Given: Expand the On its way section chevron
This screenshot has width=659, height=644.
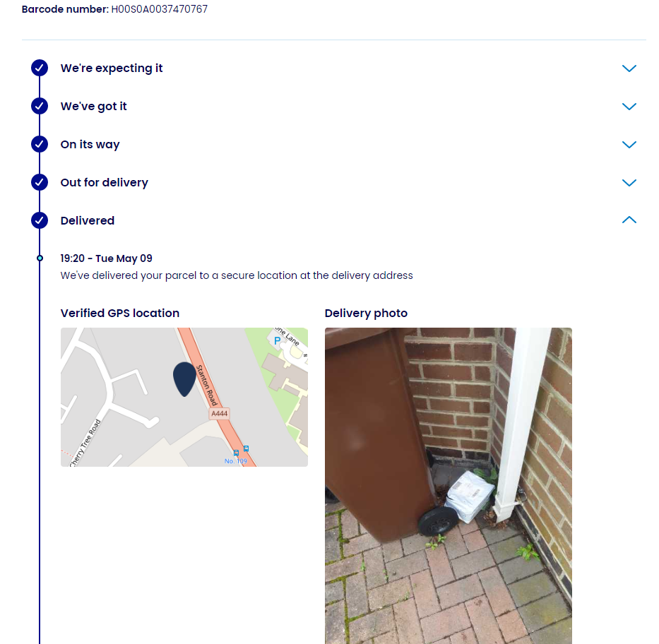Looking at the screenshot, I should [x=629, y=145].
